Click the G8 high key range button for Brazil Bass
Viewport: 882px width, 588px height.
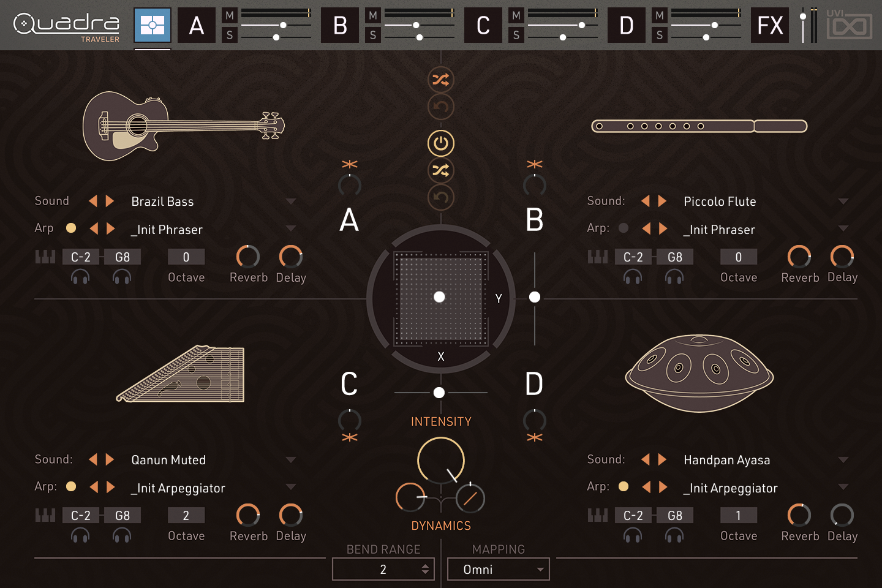coord(123,257)
